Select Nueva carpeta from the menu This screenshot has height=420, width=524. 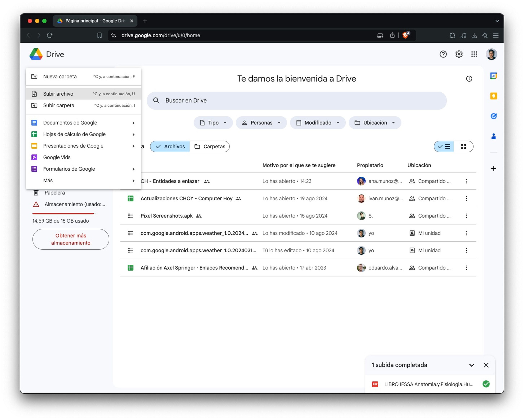(x=84, y=77)
